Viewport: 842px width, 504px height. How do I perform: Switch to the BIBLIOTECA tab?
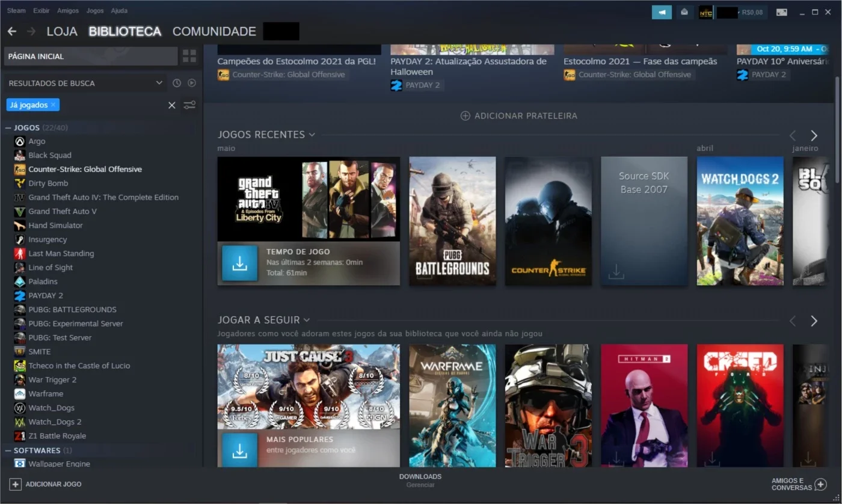(x=125, y=31)
